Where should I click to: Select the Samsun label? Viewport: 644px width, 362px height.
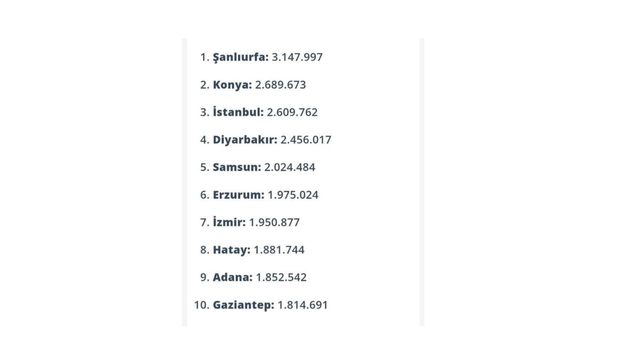236,167
